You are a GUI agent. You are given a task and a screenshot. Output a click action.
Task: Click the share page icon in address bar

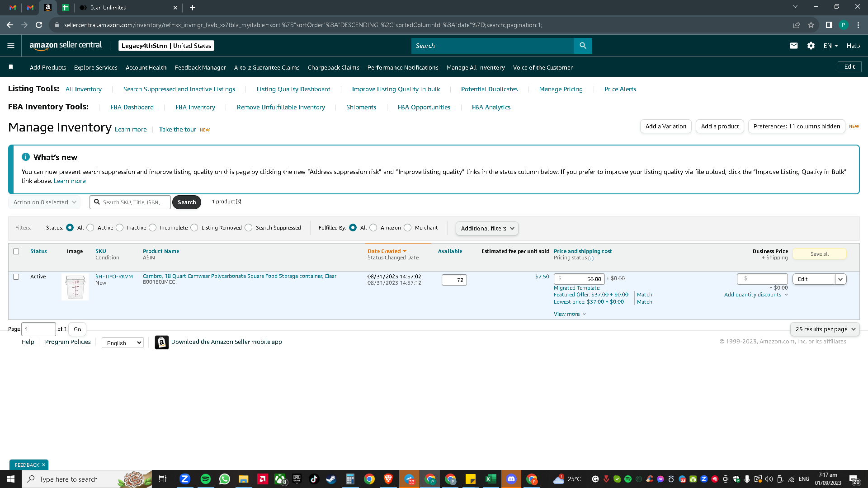797,25
